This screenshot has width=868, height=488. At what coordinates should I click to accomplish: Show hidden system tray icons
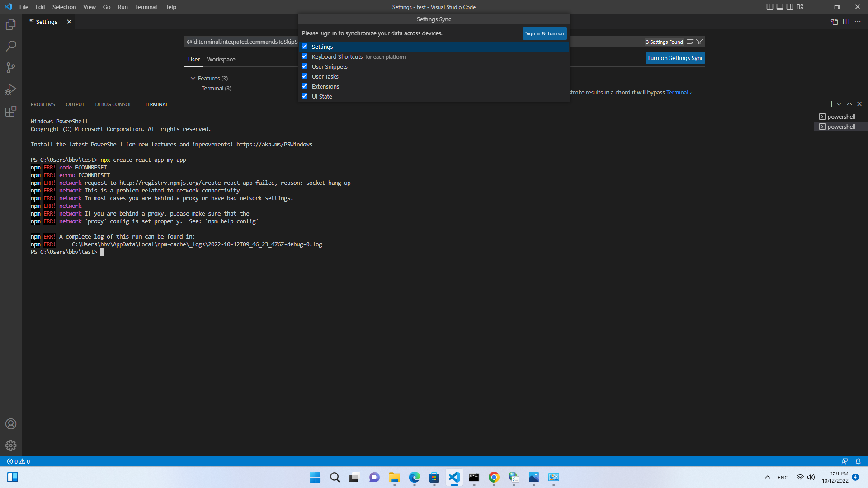(768, 477)
